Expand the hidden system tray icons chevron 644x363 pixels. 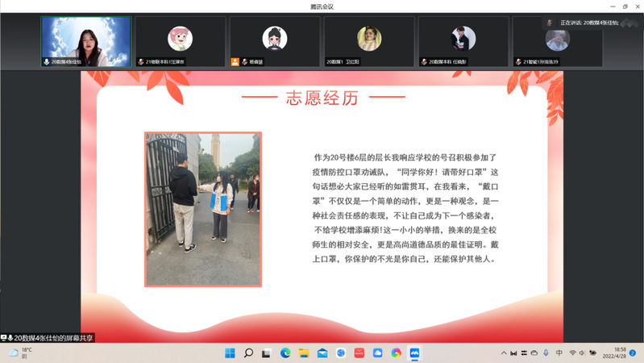[505, 353]
